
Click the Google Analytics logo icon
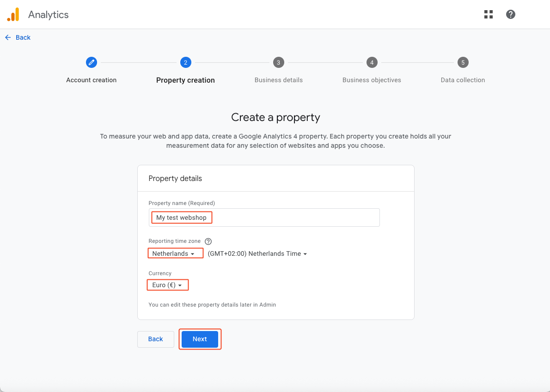13,15
